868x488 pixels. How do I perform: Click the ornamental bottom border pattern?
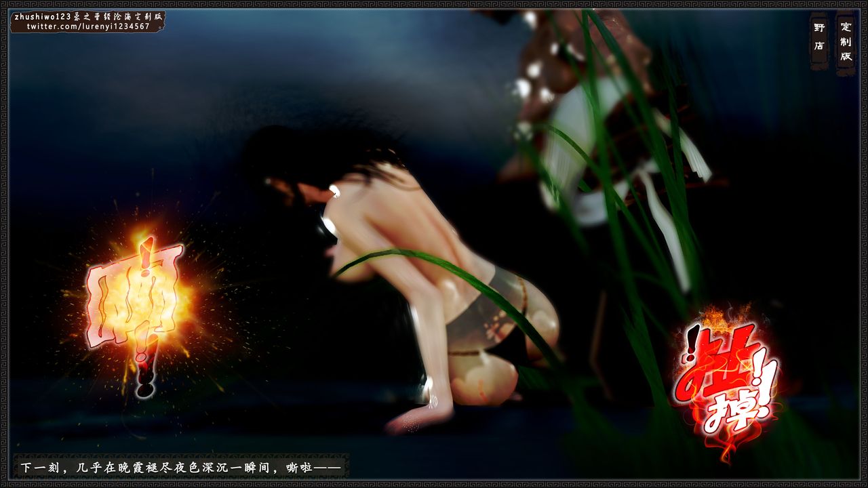tap(434, 484)
